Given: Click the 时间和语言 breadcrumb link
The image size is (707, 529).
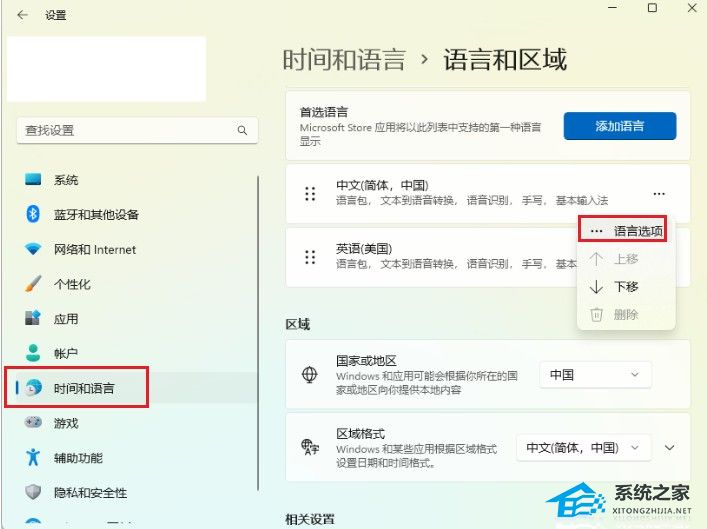Looking at the screenshot, I should click(344, 60).
